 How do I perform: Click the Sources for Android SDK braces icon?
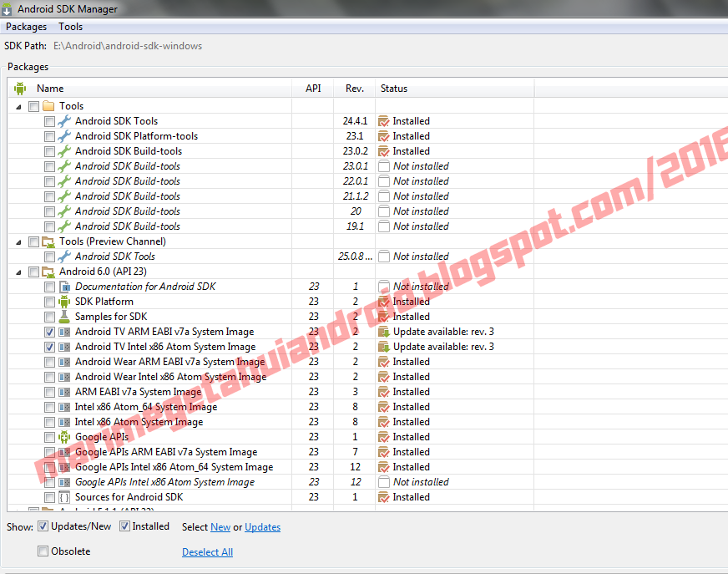[x=64, y=497]
